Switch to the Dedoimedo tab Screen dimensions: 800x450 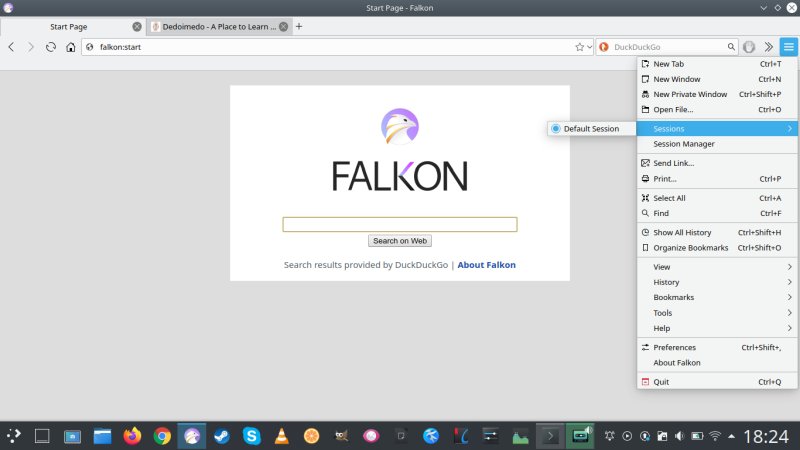pos(220,27)
